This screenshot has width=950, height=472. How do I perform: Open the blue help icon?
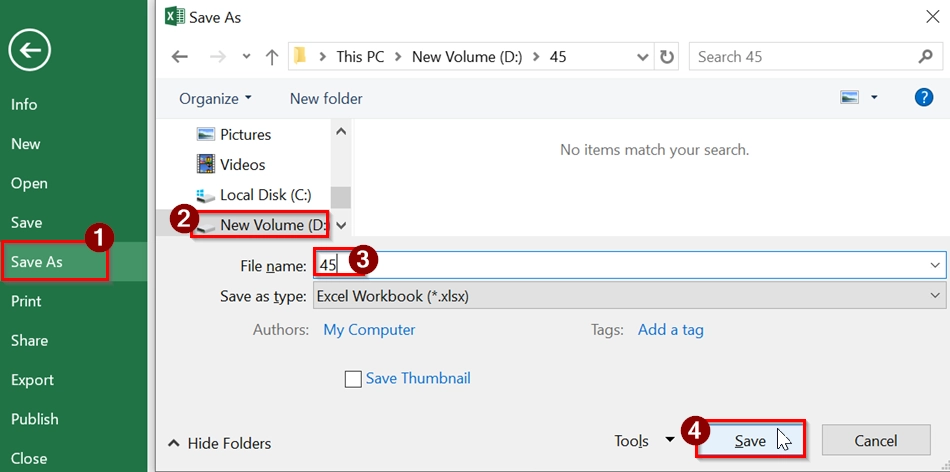(923, 97)
